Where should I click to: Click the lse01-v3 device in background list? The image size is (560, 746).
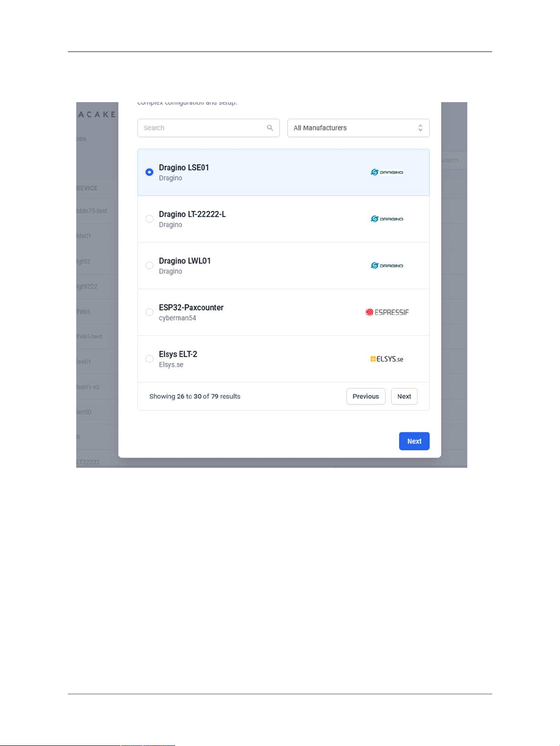(88, 387)
